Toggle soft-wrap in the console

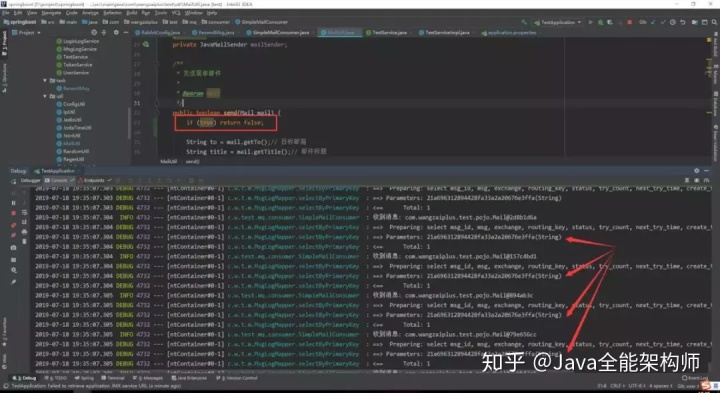24,213
